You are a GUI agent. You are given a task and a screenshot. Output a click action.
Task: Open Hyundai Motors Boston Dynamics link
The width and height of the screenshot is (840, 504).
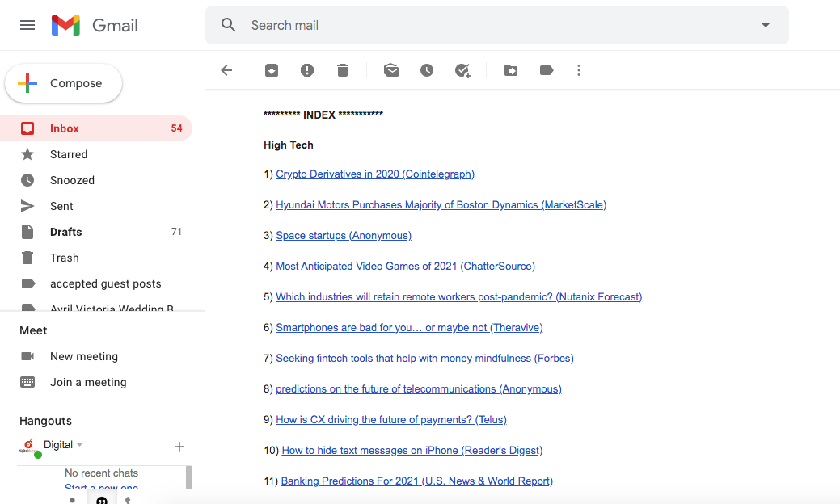pyautogui.click(x=441, y=205)
